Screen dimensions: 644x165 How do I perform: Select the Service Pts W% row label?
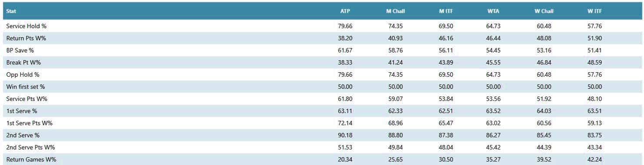click(26, 99)
